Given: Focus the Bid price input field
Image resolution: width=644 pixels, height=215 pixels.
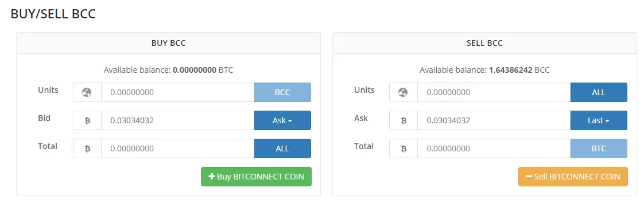Looking at the screenshot, I should [x=178, y=120].
